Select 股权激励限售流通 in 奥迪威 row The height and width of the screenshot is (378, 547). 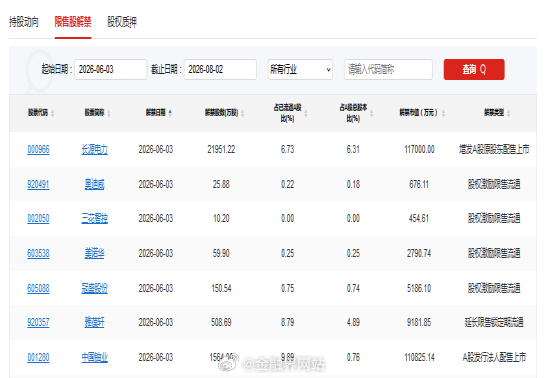pos(494,184)
